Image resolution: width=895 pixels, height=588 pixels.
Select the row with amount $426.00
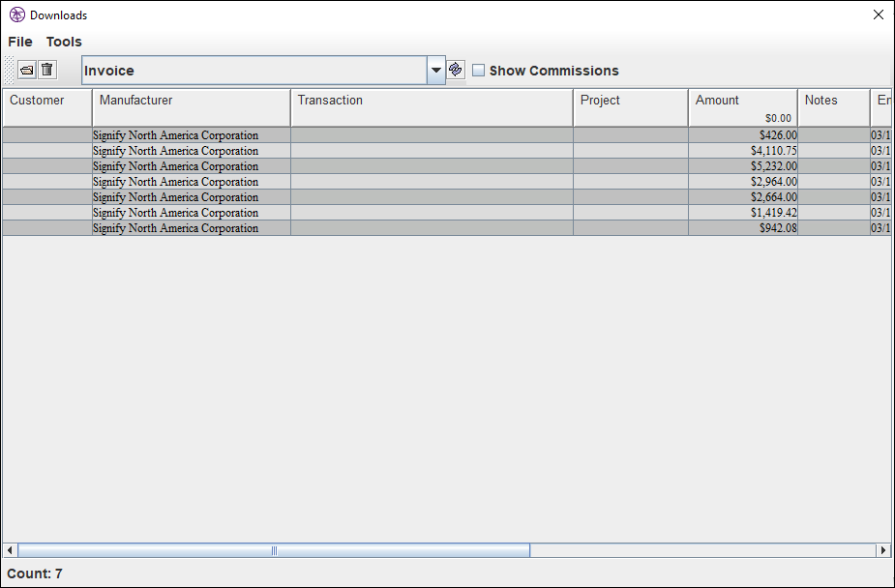pos(447,135)
